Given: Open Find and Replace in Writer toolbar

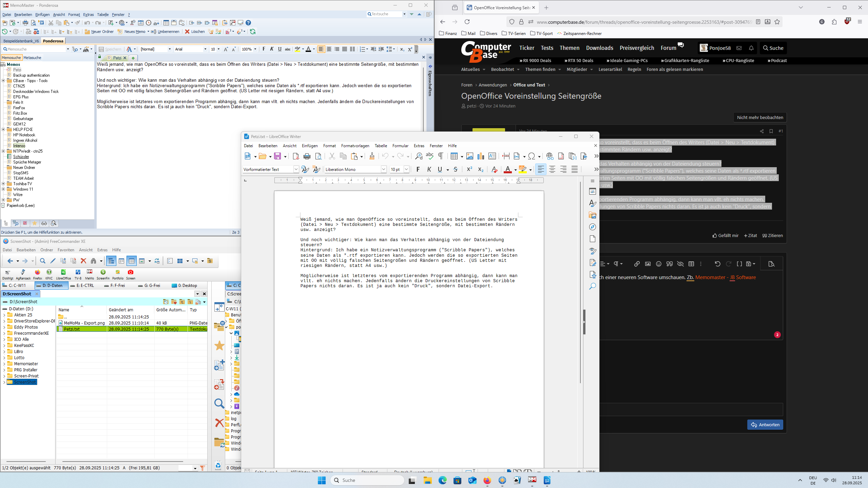Looking at the screenshot, I should [x=419, y=156].
